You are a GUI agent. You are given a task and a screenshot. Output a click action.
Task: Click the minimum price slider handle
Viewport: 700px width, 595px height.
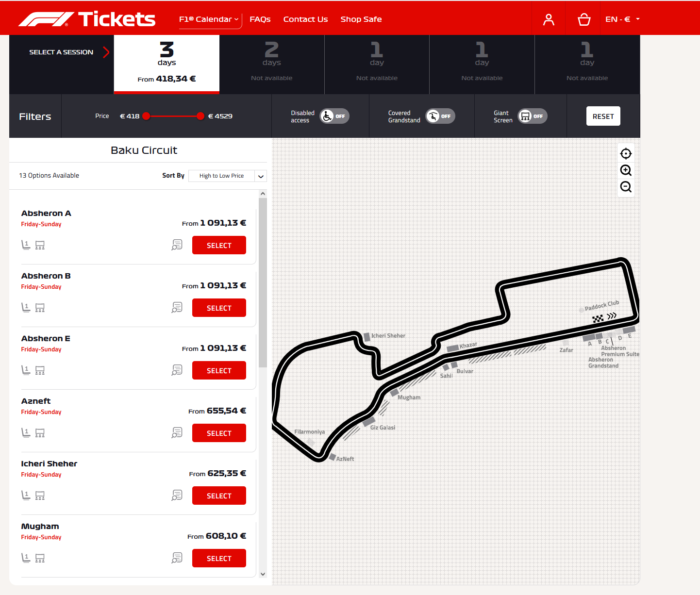[x=146, y=116]
